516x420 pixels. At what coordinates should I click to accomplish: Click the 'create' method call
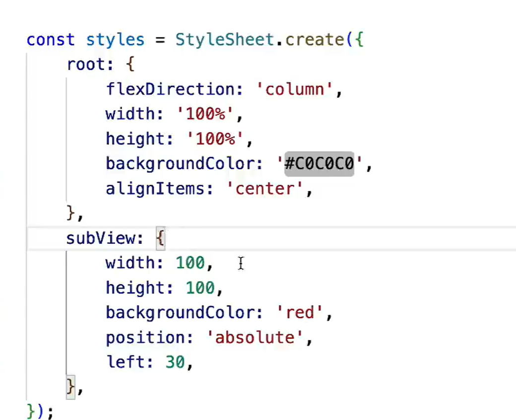click(x=315, y=40)
